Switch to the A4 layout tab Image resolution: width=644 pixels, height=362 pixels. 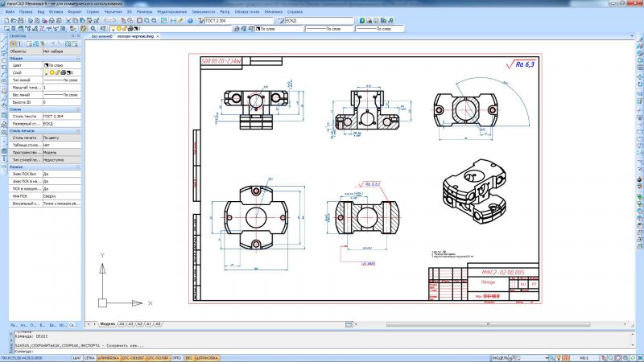(122, 324)
